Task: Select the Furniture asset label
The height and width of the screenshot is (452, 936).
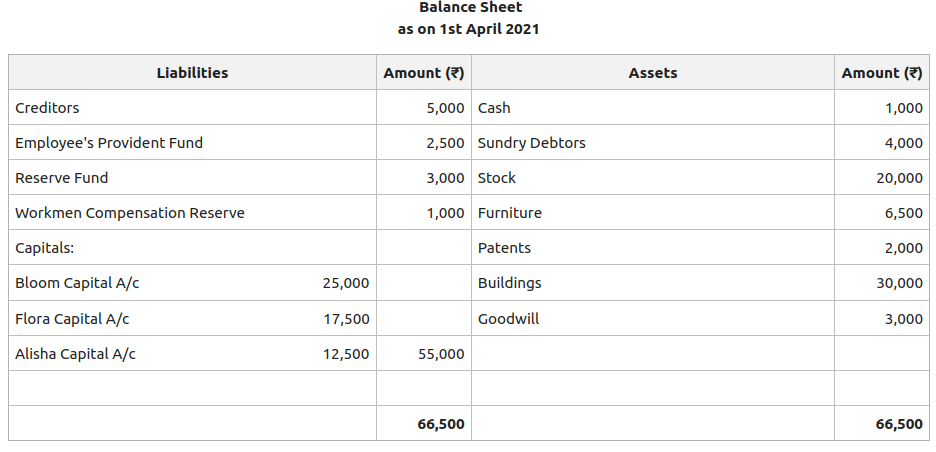Action: coord(510,213)
